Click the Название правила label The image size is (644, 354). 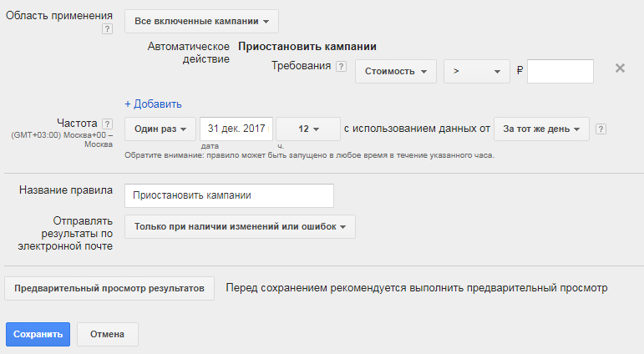[65, 190]
